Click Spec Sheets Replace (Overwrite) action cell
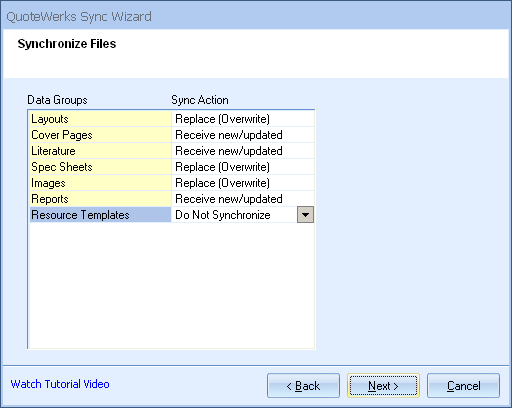The width and height of the screenshot is (512, 408). [x=243, y=167]
